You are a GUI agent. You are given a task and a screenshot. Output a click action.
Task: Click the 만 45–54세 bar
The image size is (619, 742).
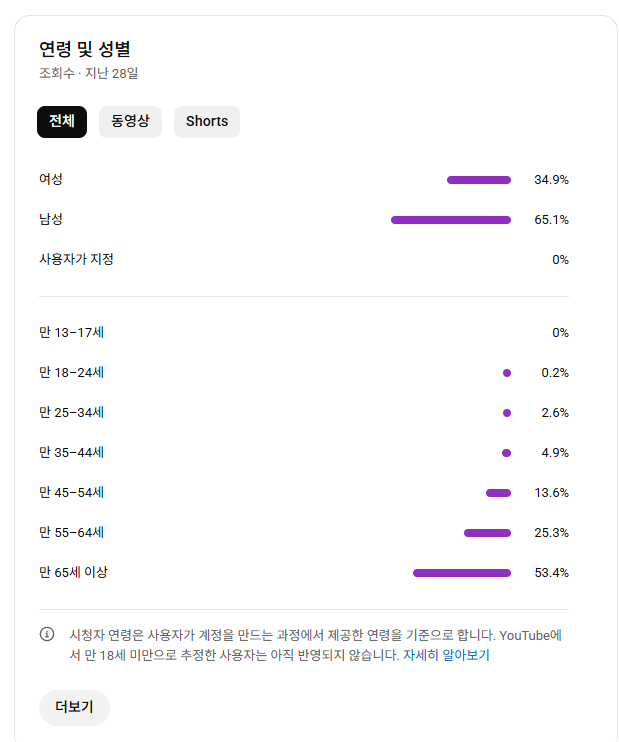point(498,493)
